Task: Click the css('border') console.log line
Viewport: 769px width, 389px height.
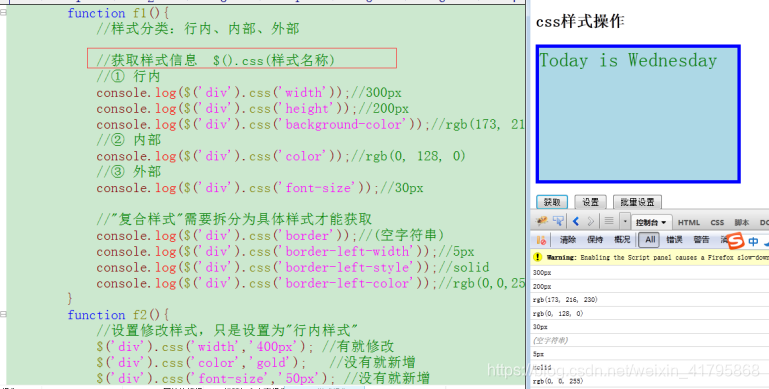Action: pyautogui.click(x=270, y=236)
